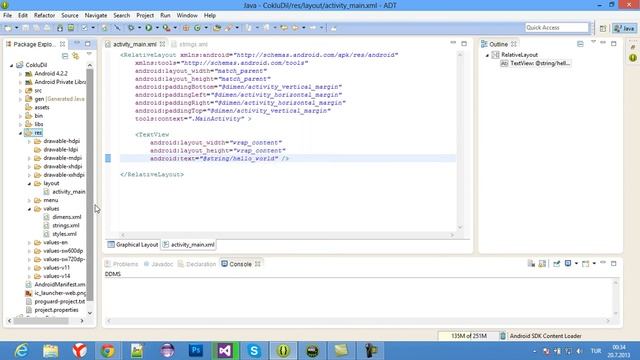Collapse the values folder

pyautogui.click(x=29, y=209)
